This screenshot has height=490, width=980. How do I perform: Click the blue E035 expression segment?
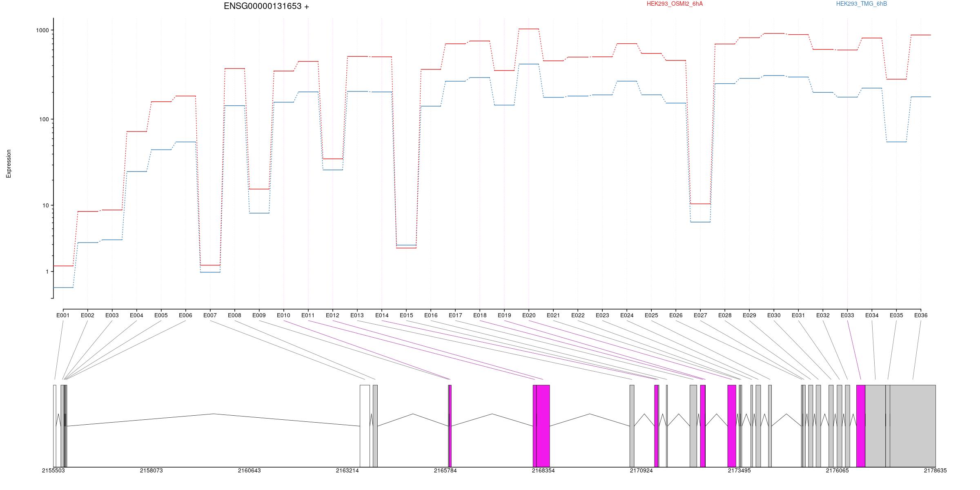(x=896, y=142)
